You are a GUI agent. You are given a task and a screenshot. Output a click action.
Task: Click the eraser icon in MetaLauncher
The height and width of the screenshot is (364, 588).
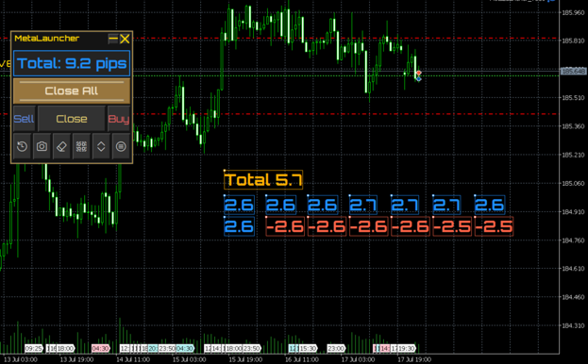61,146
